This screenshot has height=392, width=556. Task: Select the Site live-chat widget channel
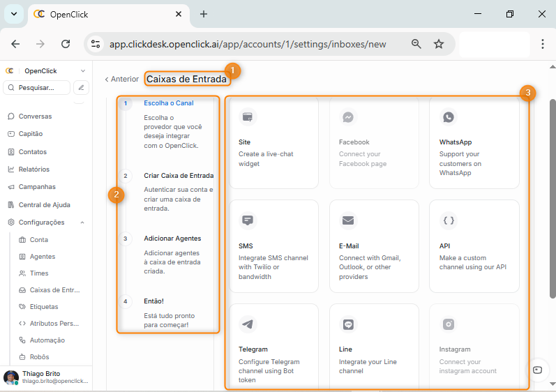(273, 142)
